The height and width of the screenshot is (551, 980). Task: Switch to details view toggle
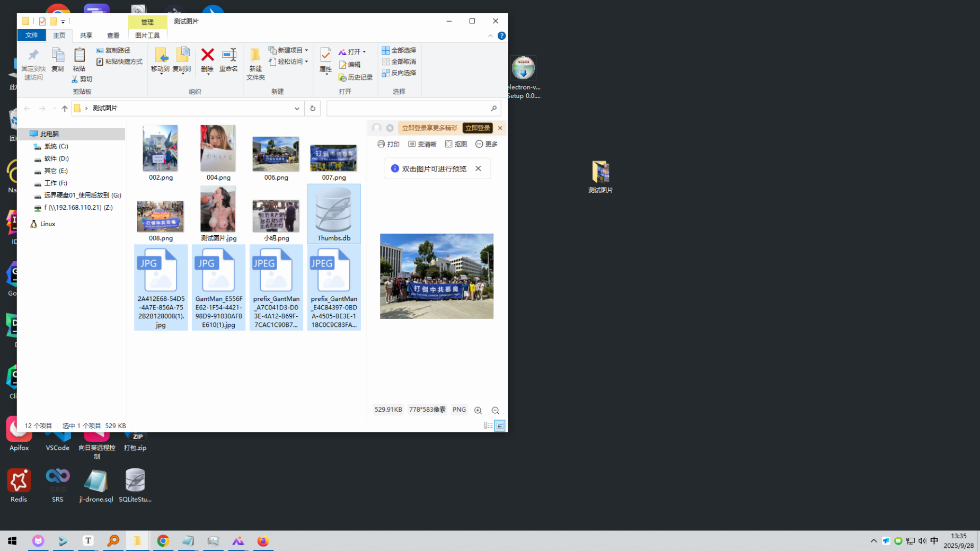point(488,425)
